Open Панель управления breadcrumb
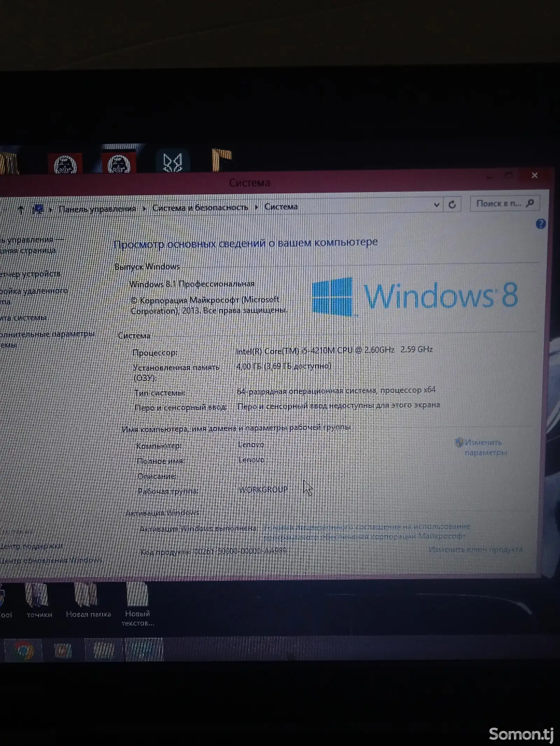Screen dimensions: 560x746 [x=97, y=209]
